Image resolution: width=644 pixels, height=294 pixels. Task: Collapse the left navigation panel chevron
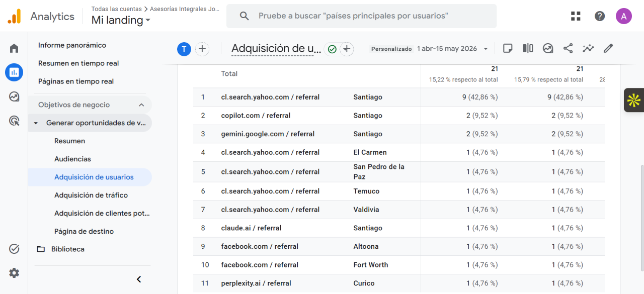(x=139, y=279)
